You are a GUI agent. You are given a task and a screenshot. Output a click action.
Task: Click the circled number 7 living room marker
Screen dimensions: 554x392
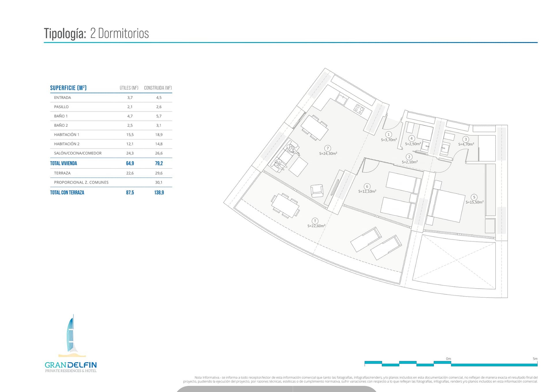327,148
